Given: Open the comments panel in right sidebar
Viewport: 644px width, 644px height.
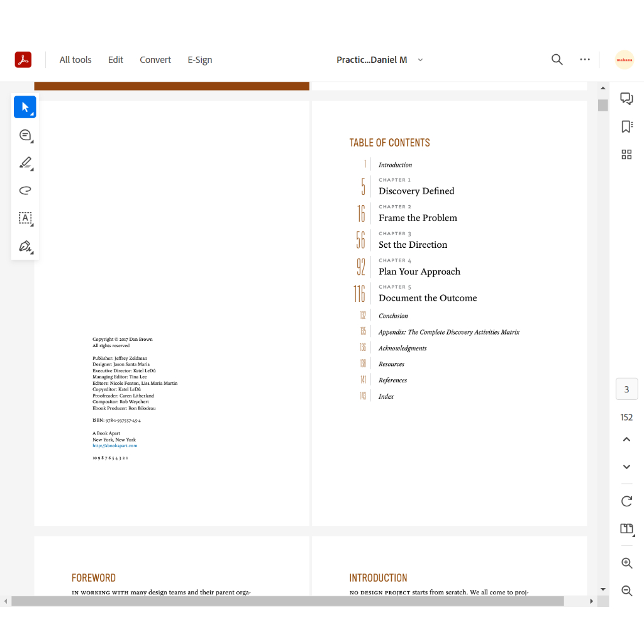Looking at the screenshot, I should coord(626,99).
